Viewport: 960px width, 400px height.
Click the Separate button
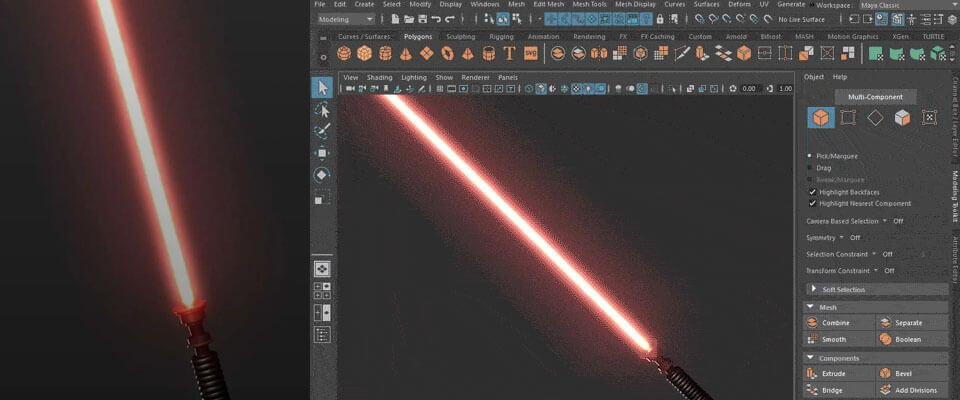pyautogui.click(x=912, y=323)
